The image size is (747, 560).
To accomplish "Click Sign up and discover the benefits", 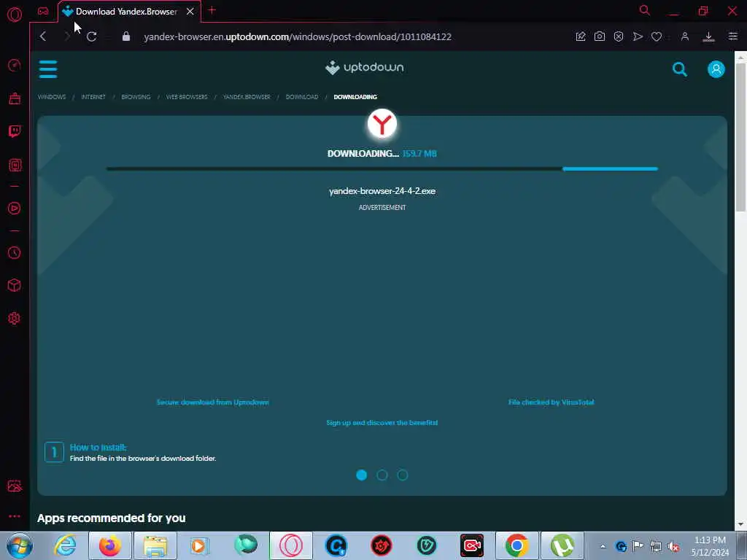I will [x=382, y=423].
